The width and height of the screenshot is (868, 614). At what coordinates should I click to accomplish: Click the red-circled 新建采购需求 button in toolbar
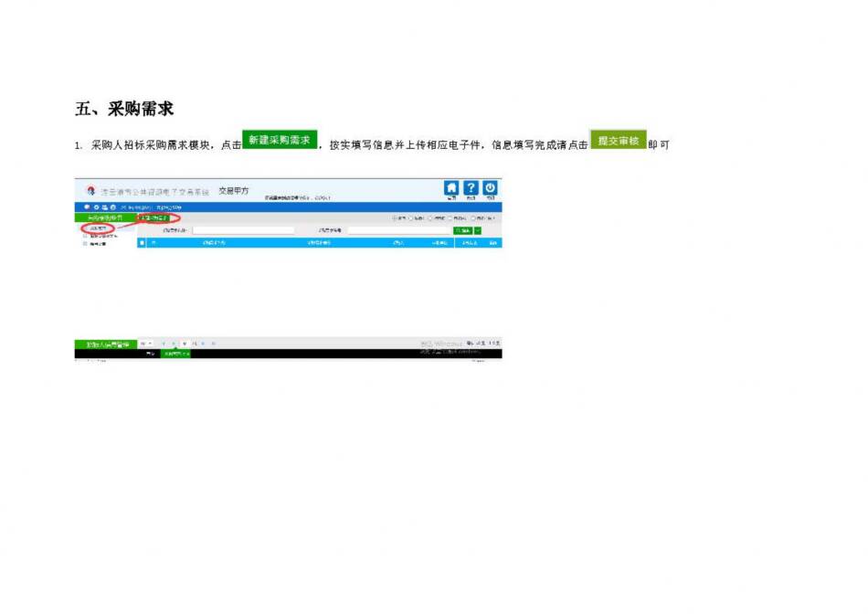(x=158, y=218)
